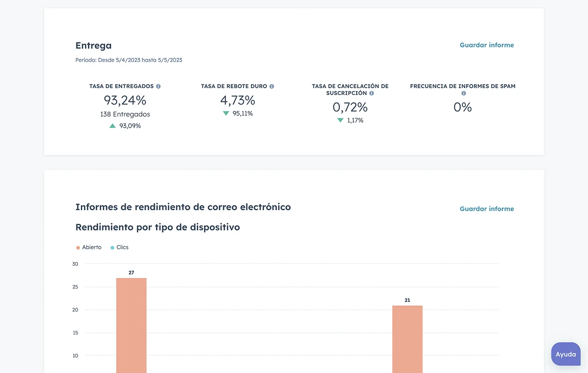Click the 95,11% comparison value

pyautogui.click(x=243, y=113)
